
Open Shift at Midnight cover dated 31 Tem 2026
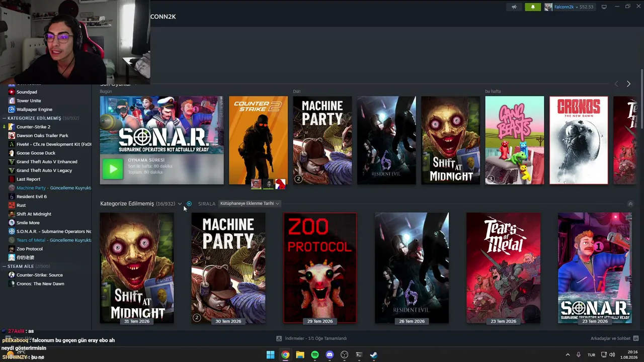pyautogui.click(x=137, y=268)
